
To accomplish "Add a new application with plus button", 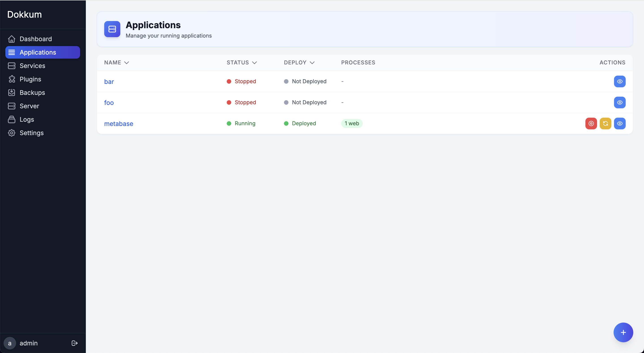I will pos(623,332).
